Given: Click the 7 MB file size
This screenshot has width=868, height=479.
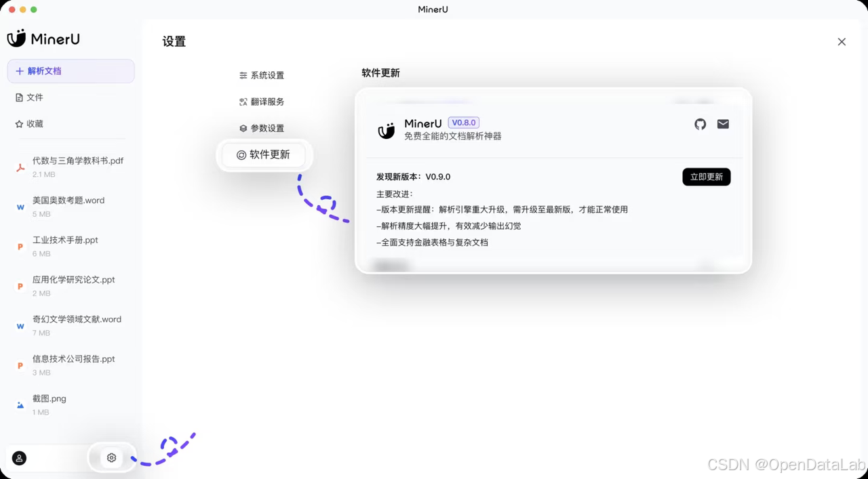Looking at the screenshot, I should tap(41, 333).
